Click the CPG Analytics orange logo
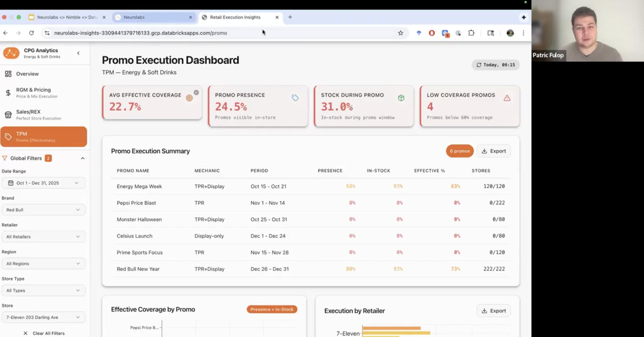 click(x=11, y=53)
